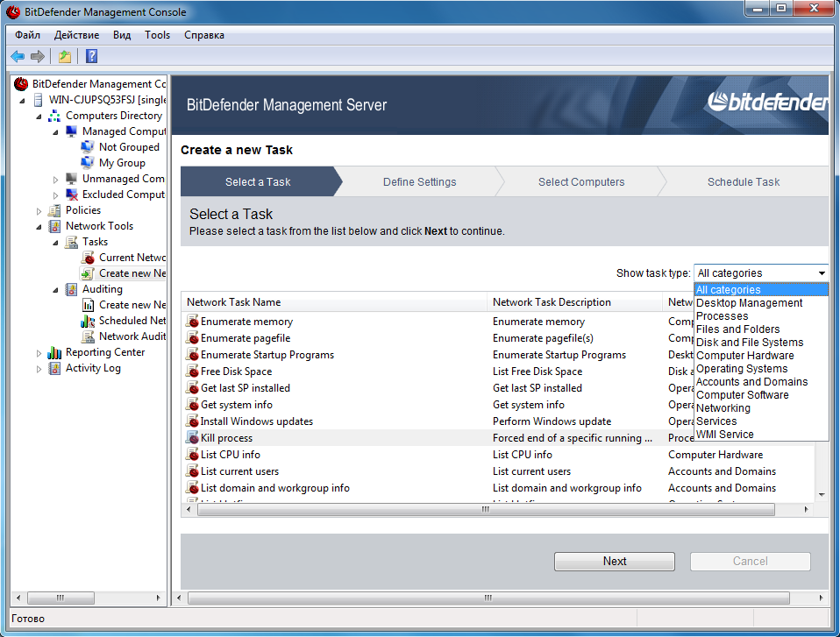
Task: Click the Activity Log icon
Action: pos(54,368)
